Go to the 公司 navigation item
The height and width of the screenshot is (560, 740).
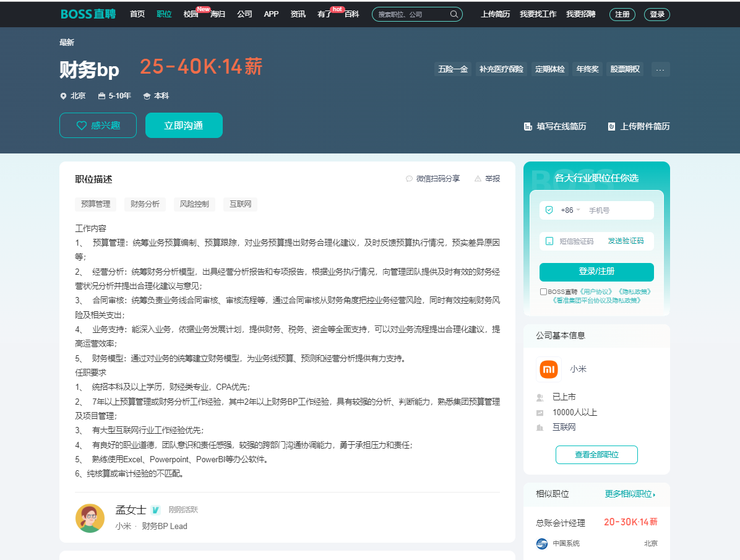point(244,14)
